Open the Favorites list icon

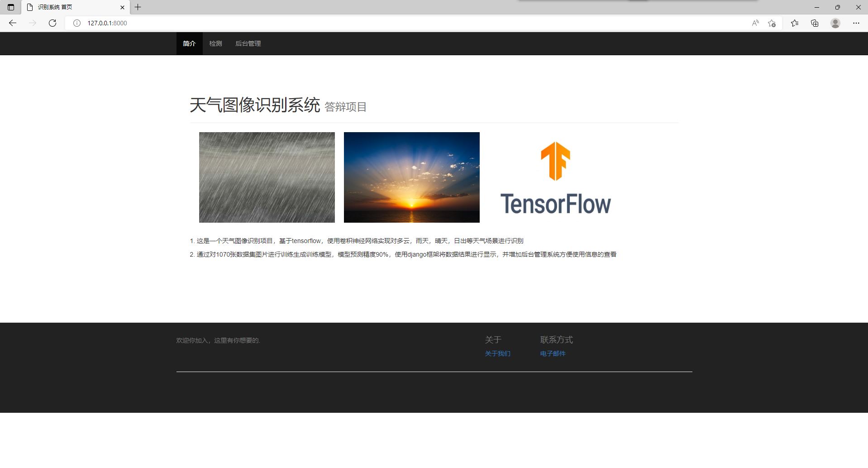[795, 23]
